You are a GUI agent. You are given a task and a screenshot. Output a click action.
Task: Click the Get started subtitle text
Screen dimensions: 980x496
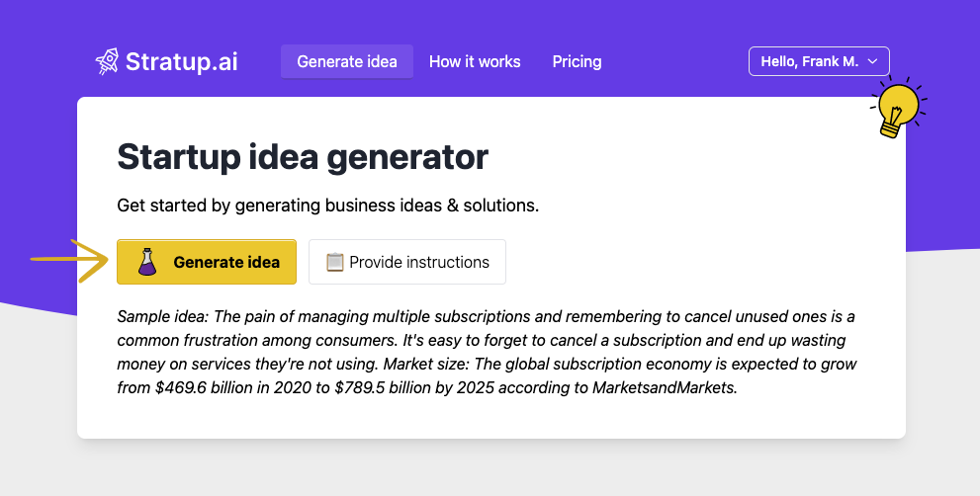(327, 206)
